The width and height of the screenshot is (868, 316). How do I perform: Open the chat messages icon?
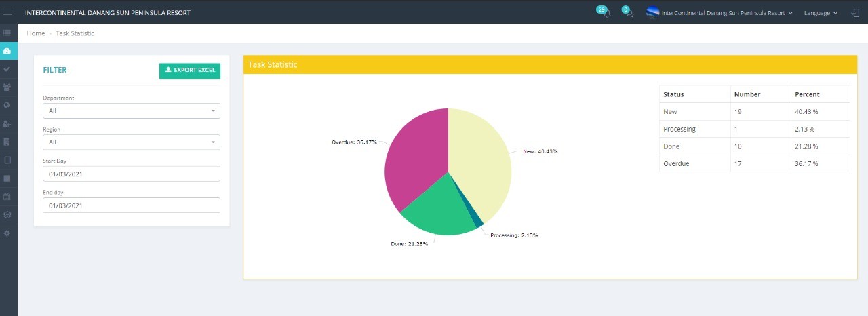(630, 13)
